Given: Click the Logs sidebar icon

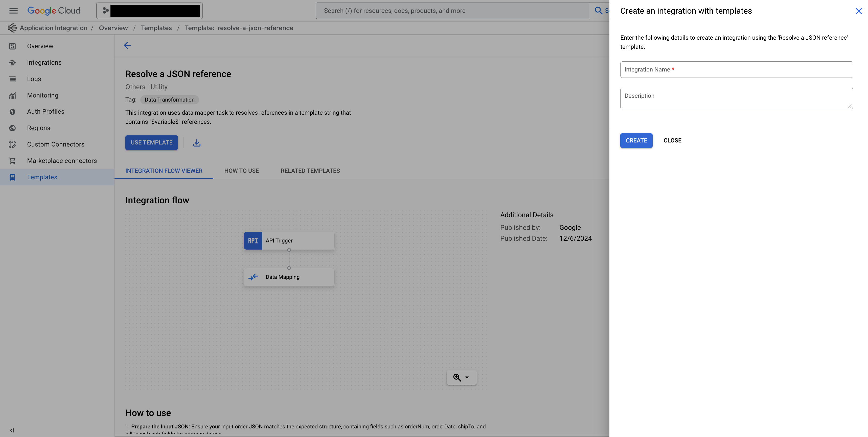Looking at the screenshot, I should click(12, 79).
